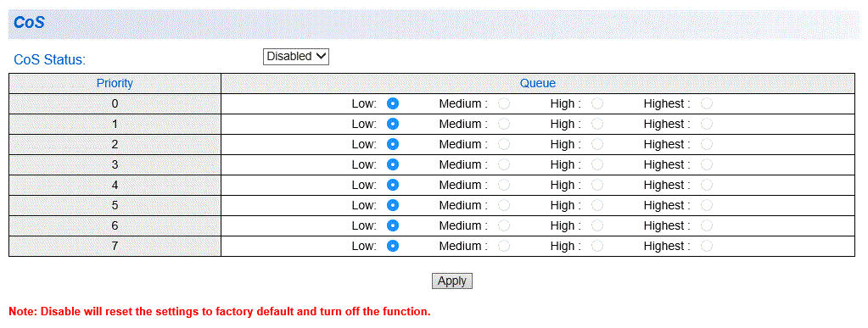Apply the CoS settings
This screenshot has width=868, height=328.
coord(451,281)
